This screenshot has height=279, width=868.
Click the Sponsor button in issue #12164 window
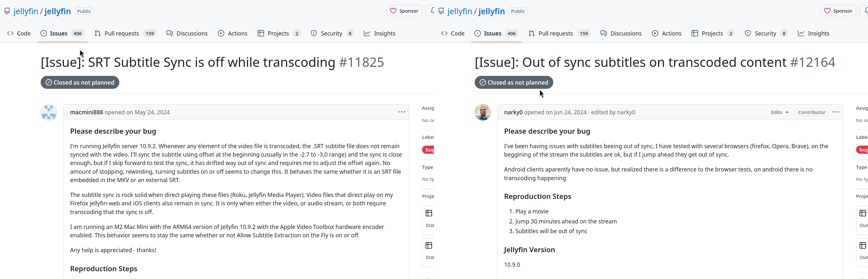(x=838, y=11)
